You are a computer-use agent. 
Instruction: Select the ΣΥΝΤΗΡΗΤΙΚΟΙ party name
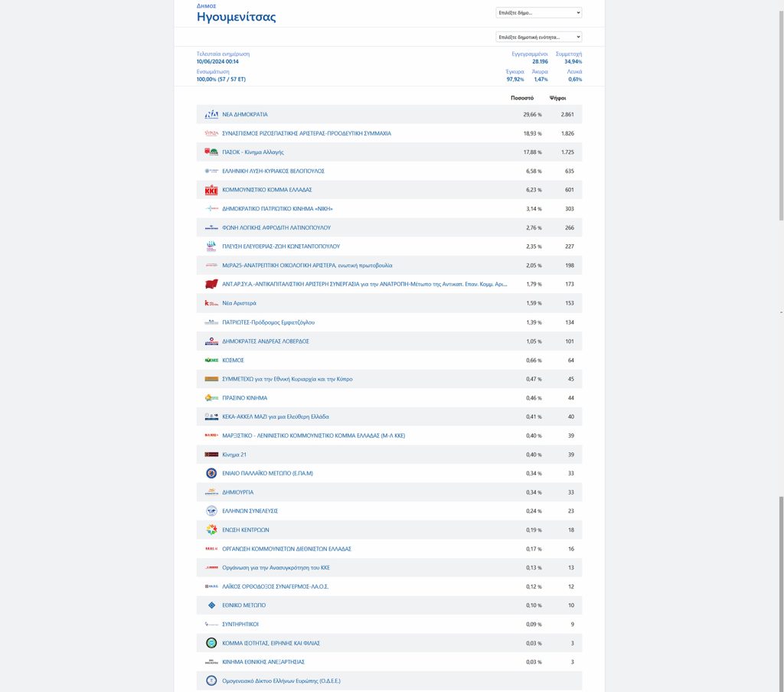click(240, 625)
